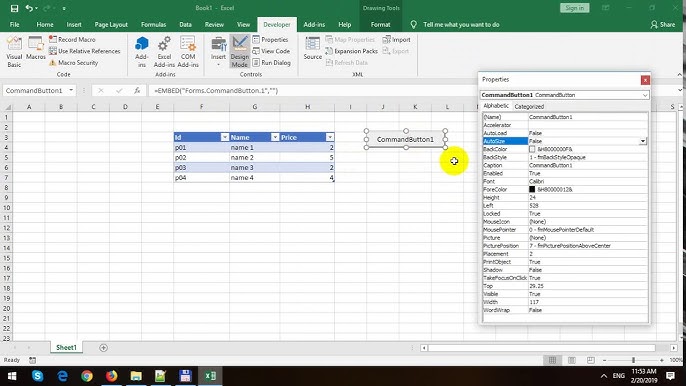Image resolution: width=686 pixels, height=386 pixels.
Task: Click the Sign in button
Action: (x=574, y=8)
